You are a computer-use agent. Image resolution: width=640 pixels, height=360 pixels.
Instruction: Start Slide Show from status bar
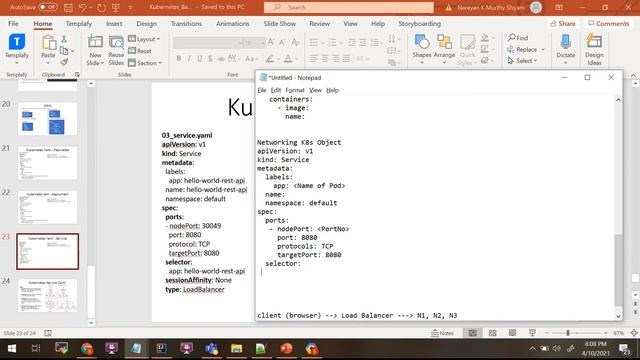coord(532,333)
